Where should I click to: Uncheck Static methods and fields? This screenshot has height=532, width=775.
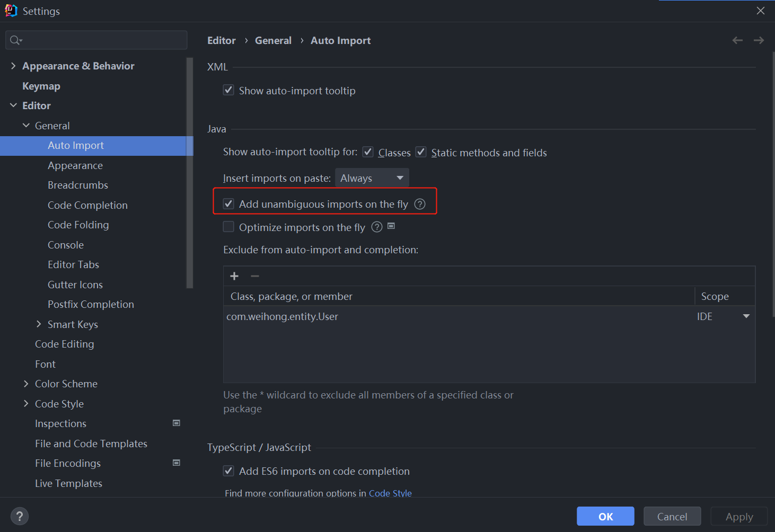pos(421,152)
